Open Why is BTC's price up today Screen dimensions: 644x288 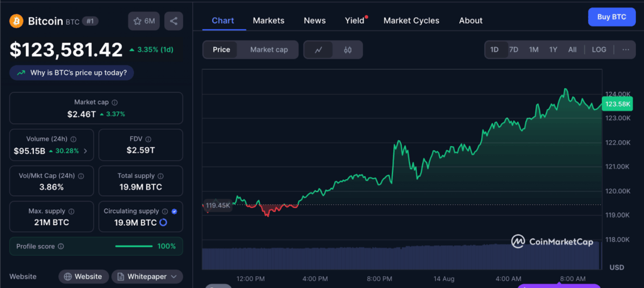[x=72, y=72]
